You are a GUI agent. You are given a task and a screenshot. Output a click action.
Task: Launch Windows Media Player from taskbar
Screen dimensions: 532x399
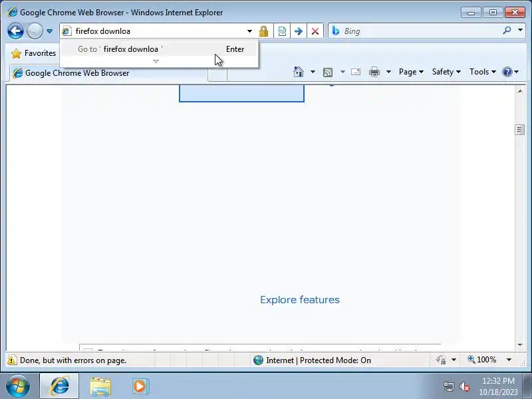(140, 386)
